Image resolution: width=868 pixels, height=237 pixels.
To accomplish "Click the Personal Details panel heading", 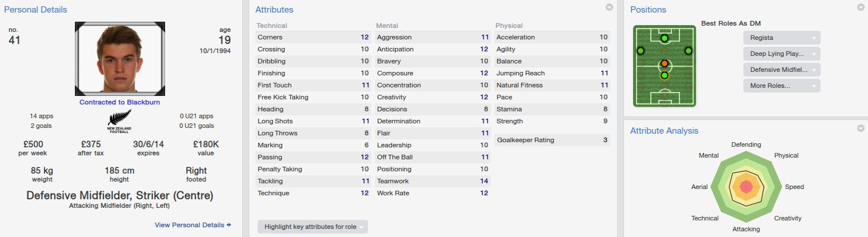I will (x=35, y=10).
